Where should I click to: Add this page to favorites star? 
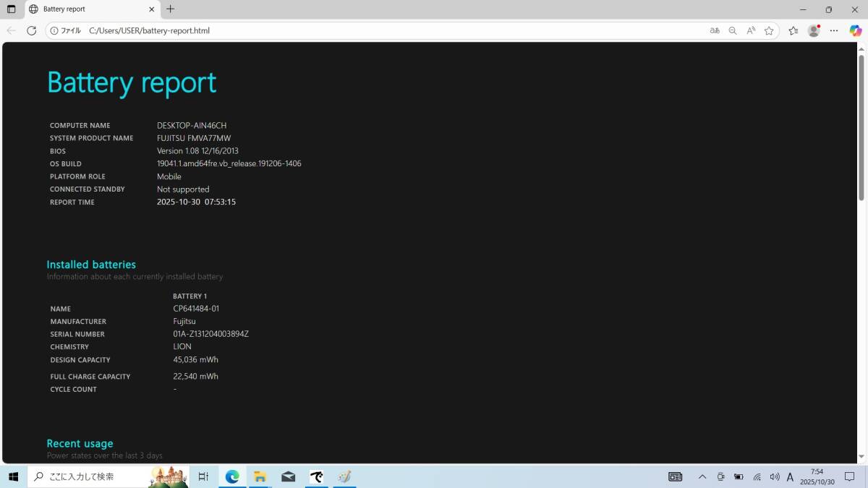tap(769, 30)
